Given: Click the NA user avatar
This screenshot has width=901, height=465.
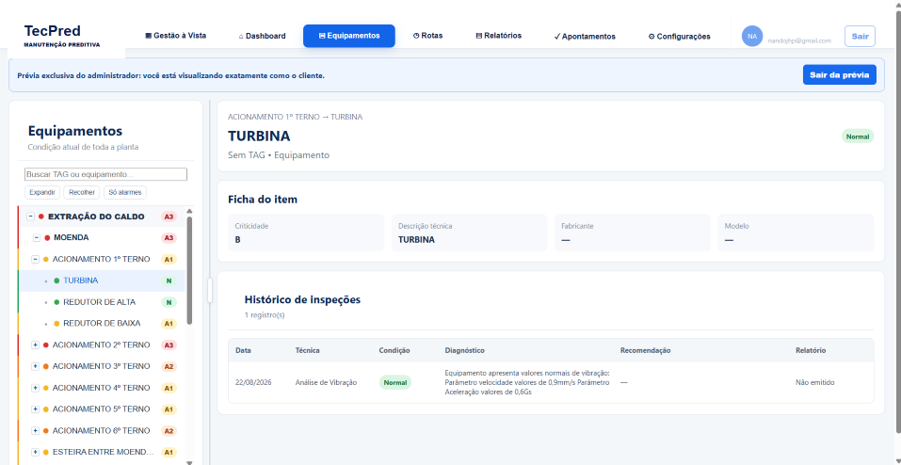Looking at the screenshot, I should [752, 36].
